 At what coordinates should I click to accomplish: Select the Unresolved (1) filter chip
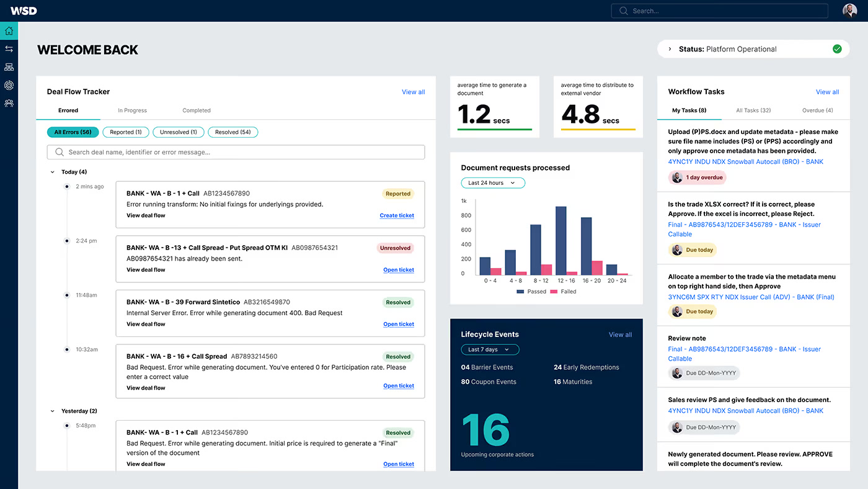(x=178, y=132)
